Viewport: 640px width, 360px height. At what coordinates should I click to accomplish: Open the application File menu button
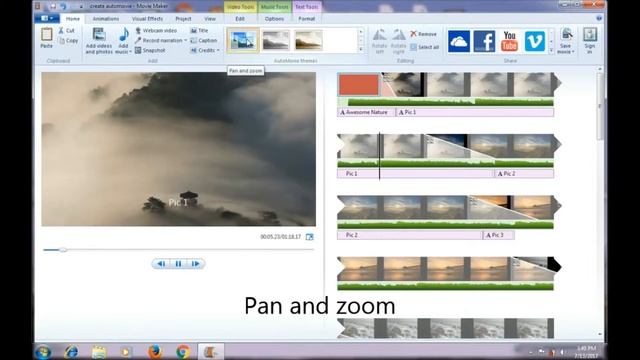pyautogui.click(x=47, y=18)
